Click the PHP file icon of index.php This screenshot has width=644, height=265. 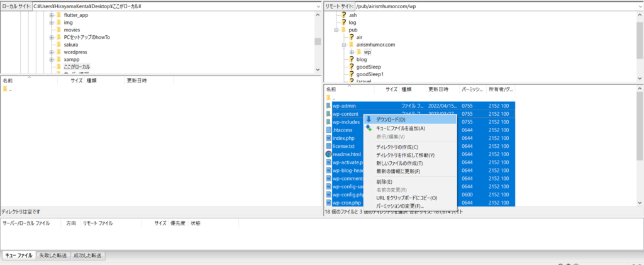point(328,138)
